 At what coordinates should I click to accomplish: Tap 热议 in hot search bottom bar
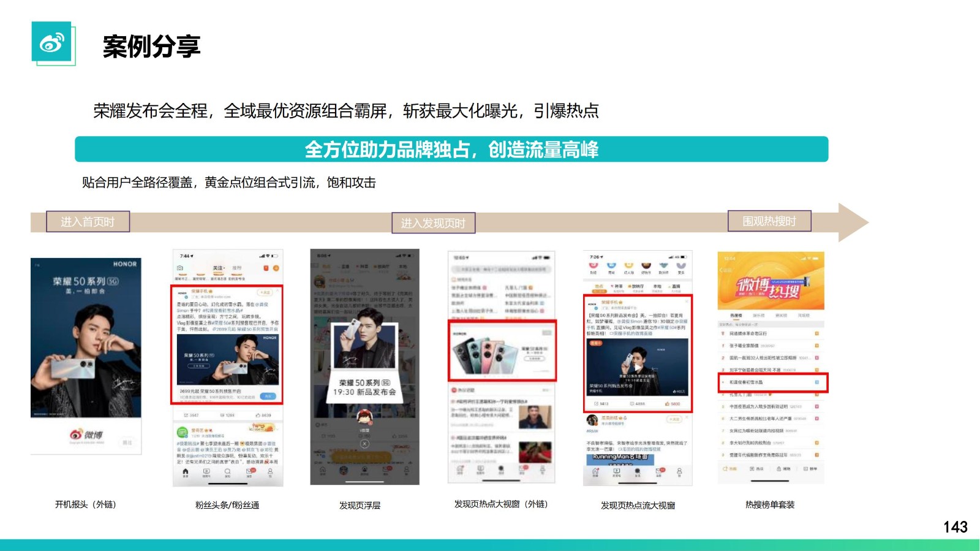point(756,469)
